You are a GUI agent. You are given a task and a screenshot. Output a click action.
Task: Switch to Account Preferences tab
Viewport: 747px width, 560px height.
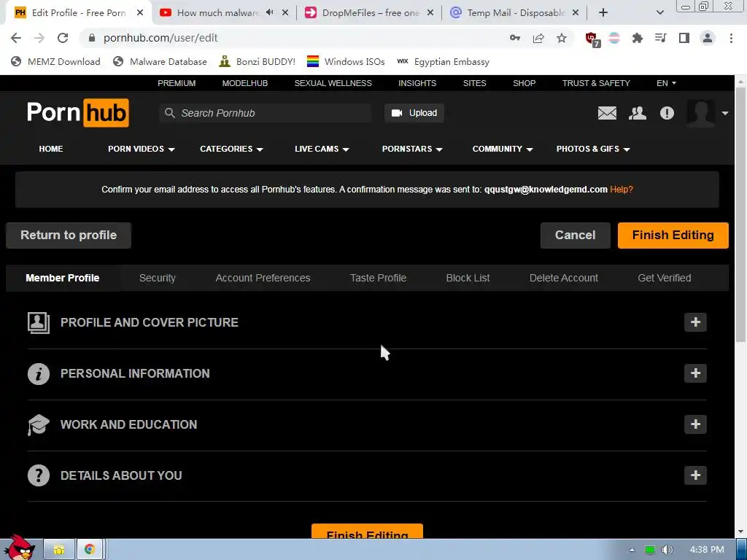point(263,278)
